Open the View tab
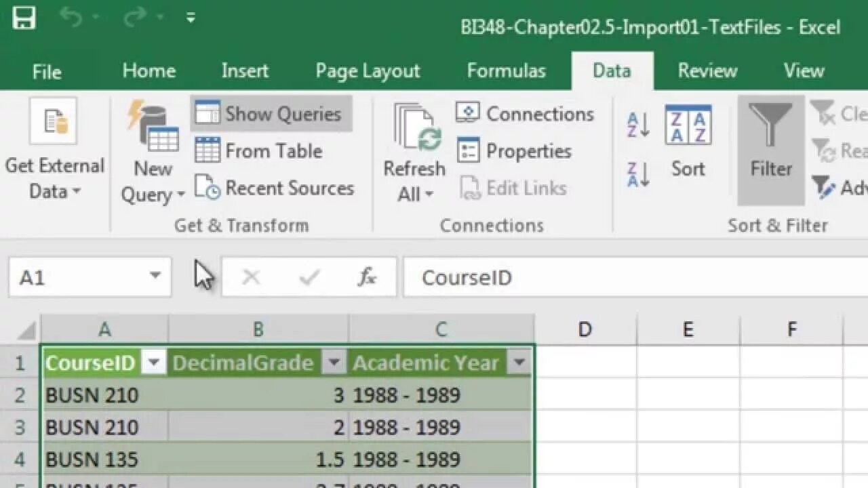This screenshot has height=488, width=868. 804,70
